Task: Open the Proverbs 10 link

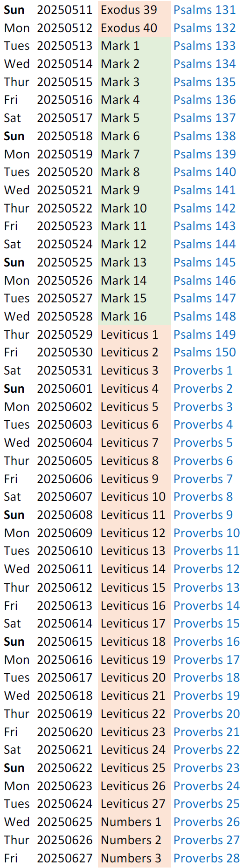Action: (x=207, y=533)
